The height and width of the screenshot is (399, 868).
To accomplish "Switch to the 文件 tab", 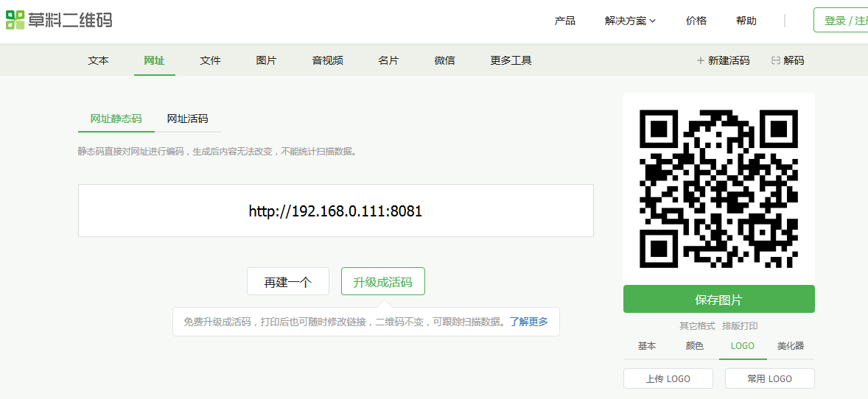I will tap(210, 60).
